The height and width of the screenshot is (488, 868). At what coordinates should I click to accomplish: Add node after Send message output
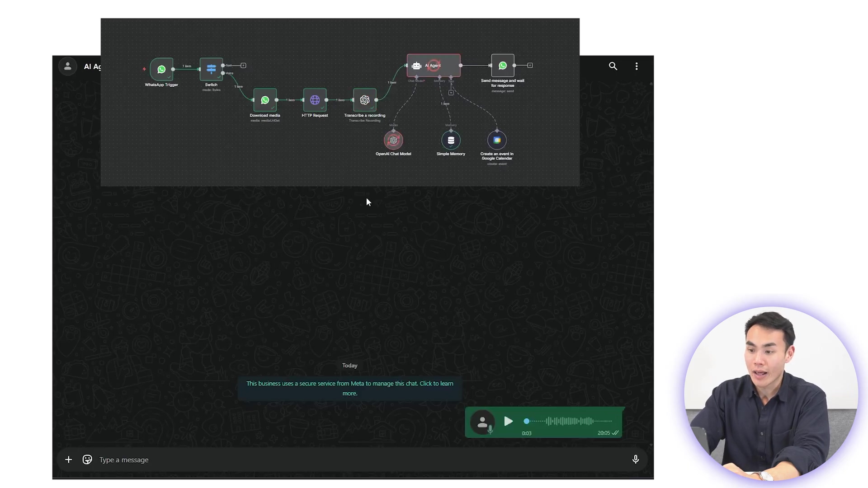point(530,66)
